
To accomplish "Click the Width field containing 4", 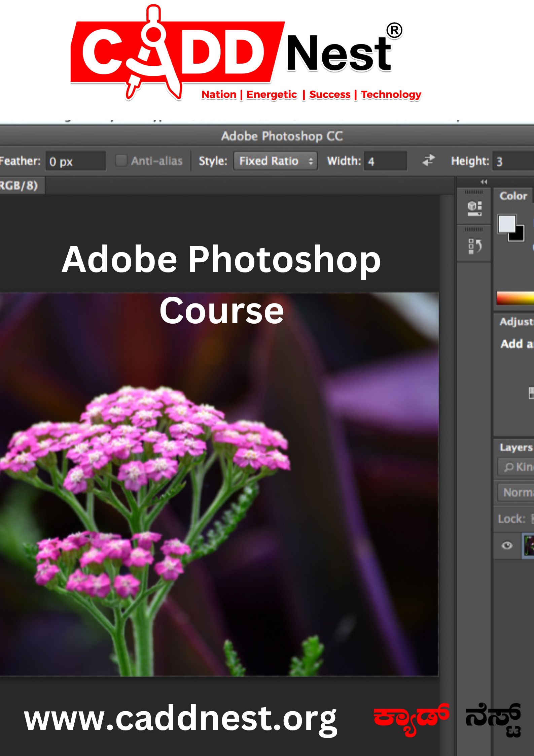I will pyautogui.click(x=385, y=161).
